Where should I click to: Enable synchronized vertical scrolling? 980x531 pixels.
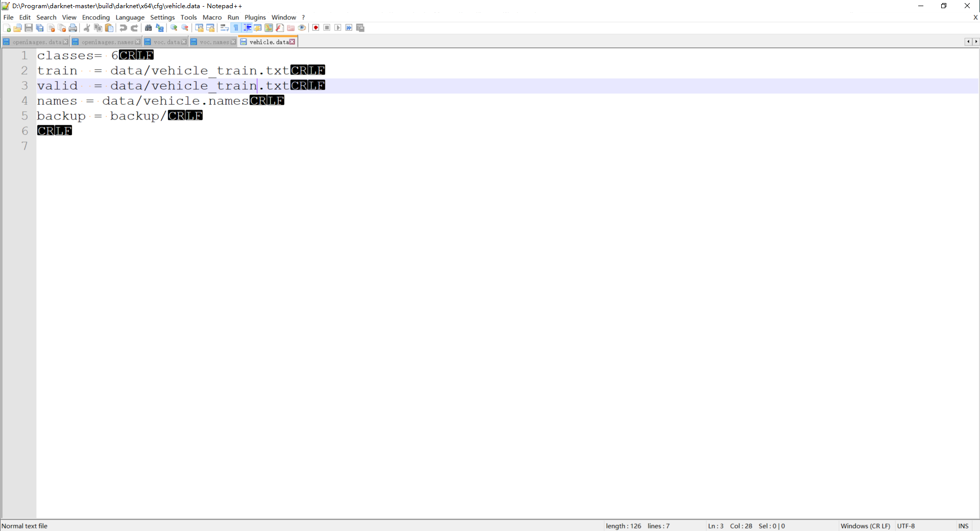tap(199, 28)
